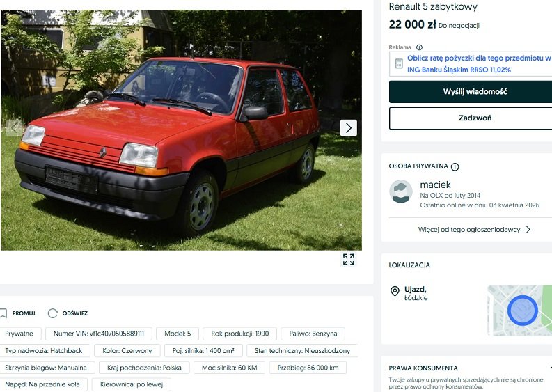Select the Rok produkcji: 1990 tag

tap(239, 334)
